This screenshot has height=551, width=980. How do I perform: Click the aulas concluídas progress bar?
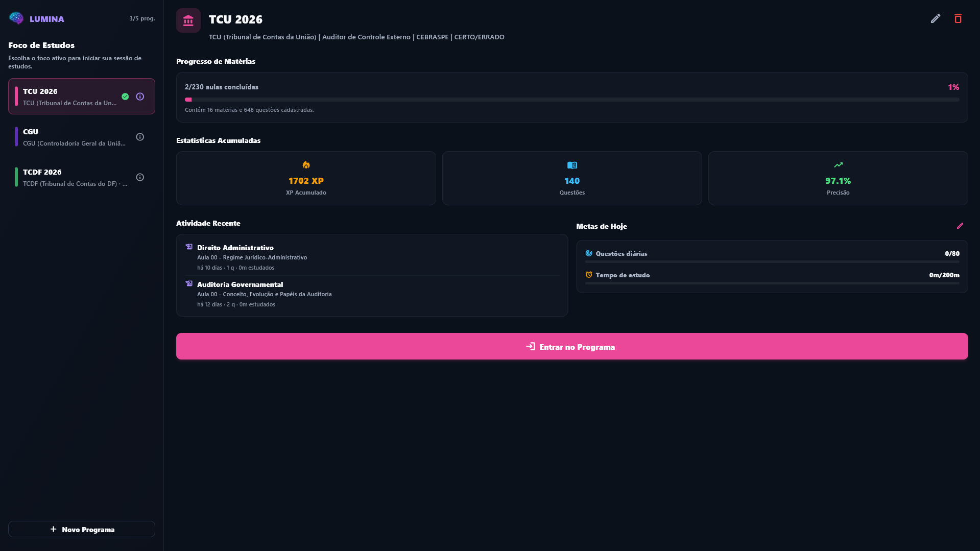572,100
